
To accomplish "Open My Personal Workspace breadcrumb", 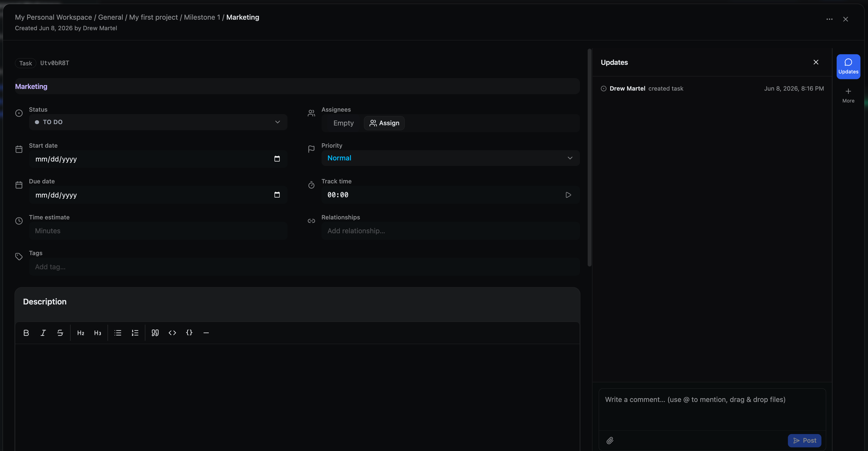I will pyautogui.click(x=53, y=17).
